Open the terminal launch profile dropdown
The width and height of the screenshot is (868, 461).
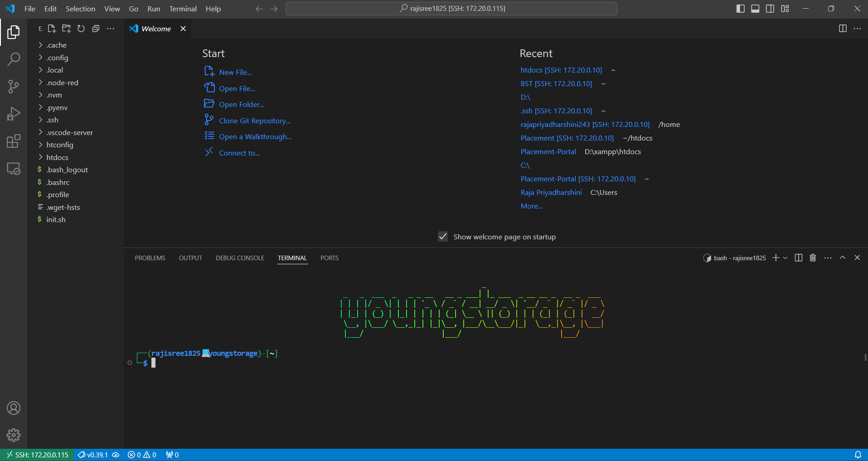click(786, 258)
